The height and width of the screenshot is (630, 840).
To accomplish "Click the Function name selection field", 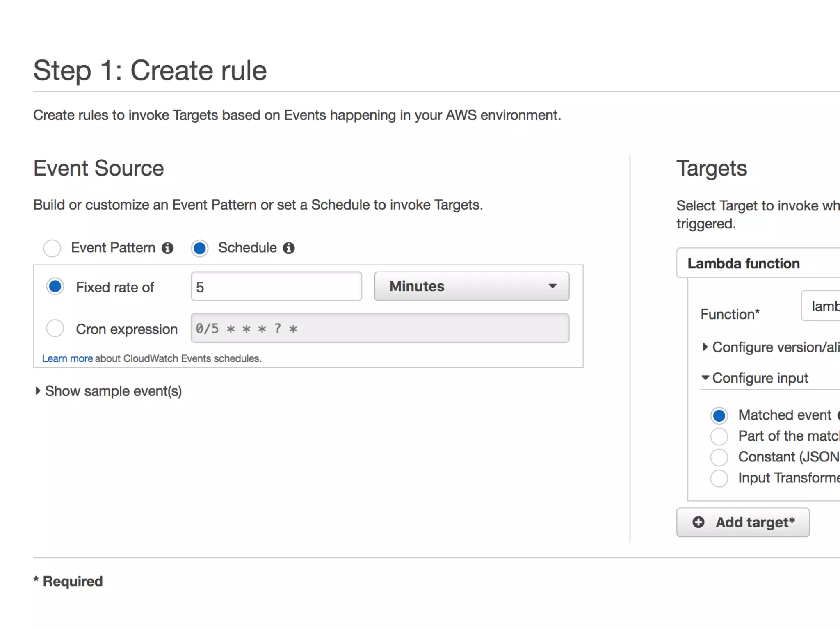I will [x=821, y=306].
